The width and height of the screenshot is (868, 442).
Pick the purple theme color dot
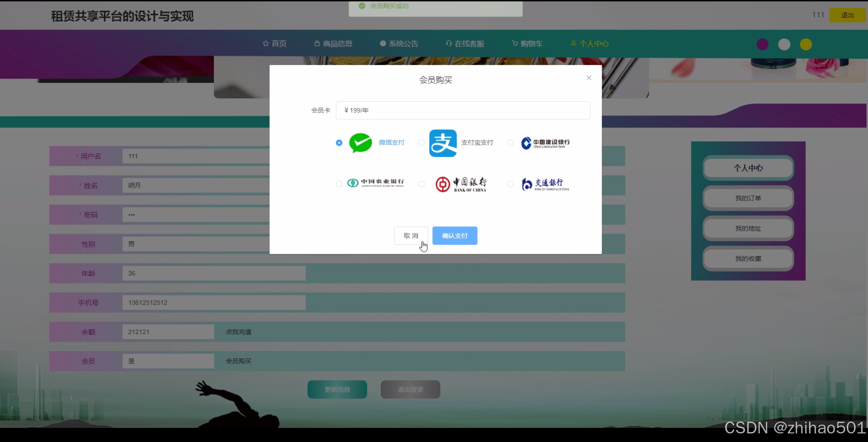pyautogui.click(x=763, y=44)
